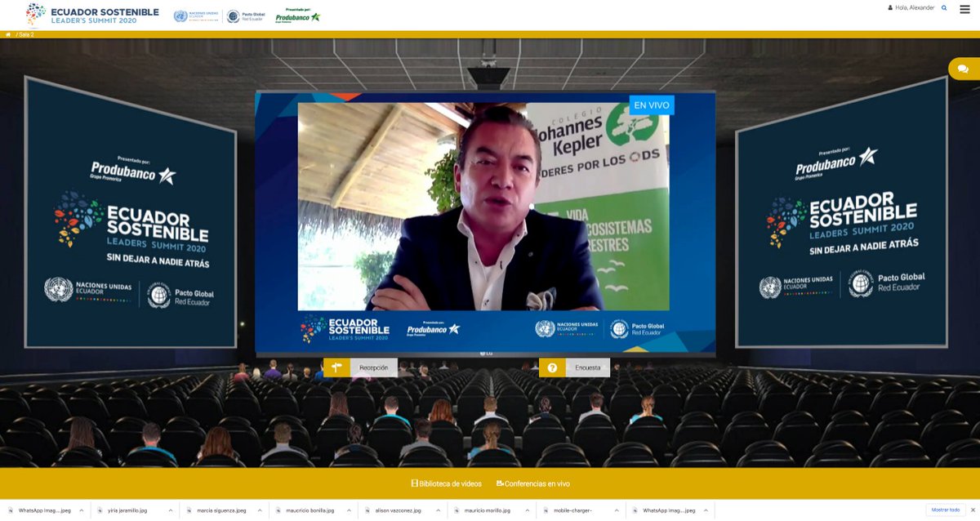Click the Encuesta button
980x521 pixels.
[586, 367]
